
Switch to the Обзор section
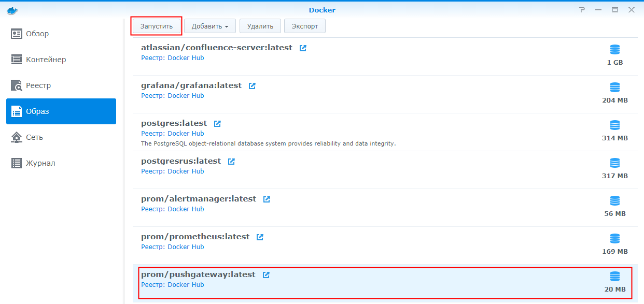coord(37,34)
